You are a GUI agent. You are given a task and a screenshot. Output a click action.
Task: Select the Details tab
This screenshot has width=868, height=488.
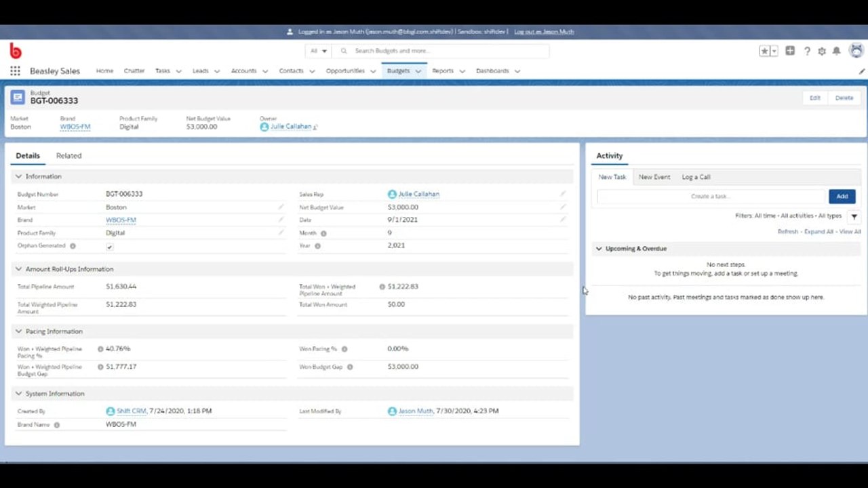tap(28, 156)
